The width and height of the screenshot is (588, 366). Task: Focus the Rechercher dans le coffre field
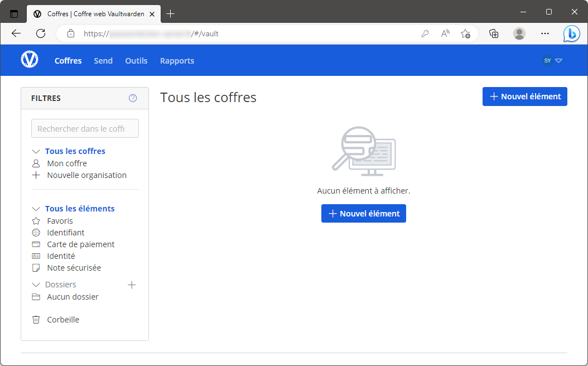pos(85,128)
